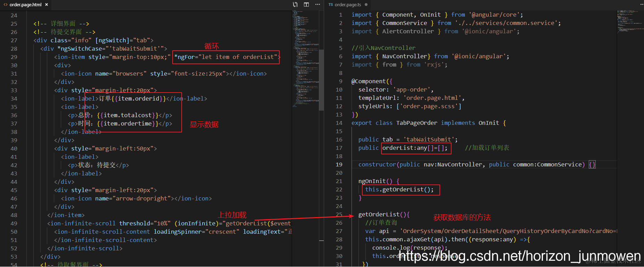644x267 pixels.
Task: Click the //订单查询 comment
Action: 381,223
